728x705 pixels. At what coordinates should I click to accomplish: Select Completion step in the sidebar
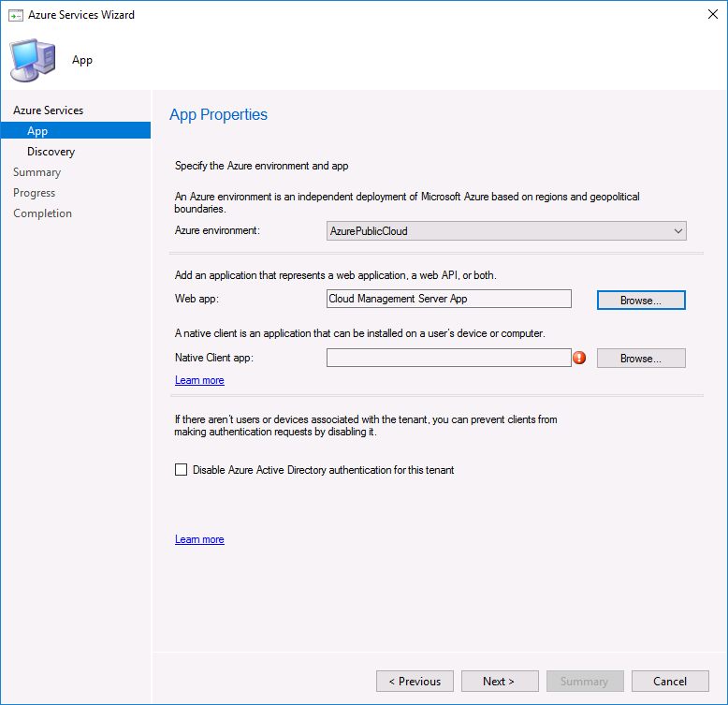click(x=43, y=213)
